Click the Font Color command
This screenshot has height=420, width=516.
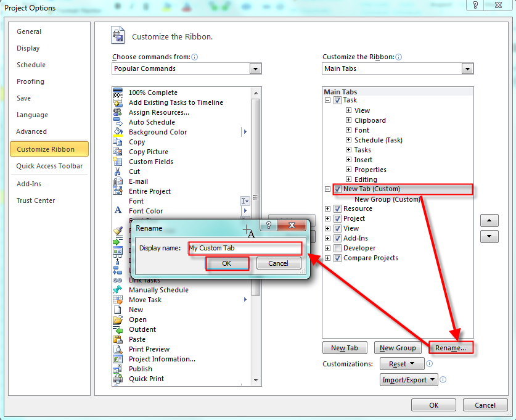click(x=145, y=211)
